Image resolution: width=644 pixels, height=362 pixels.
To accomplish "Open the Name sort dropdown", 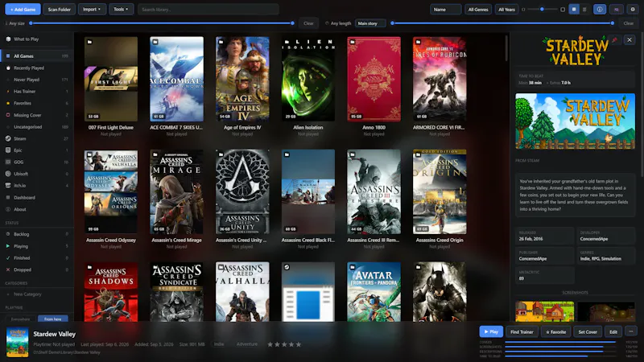I will point(445,9).
